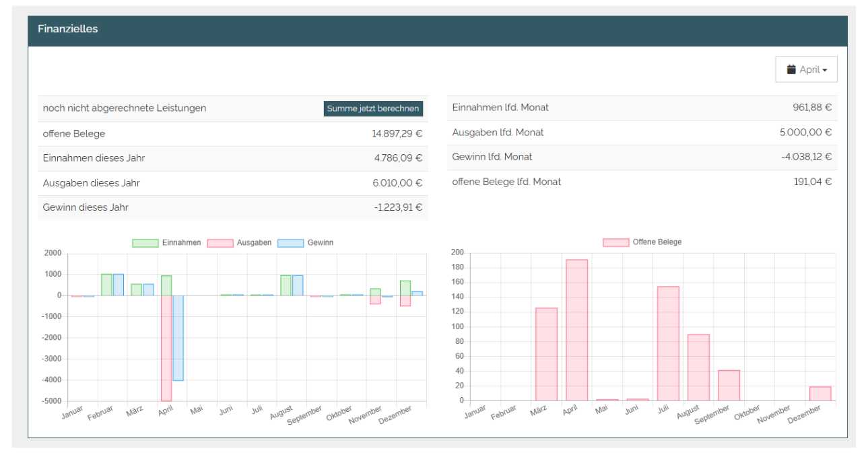Open the April month dropdown
Viewport: 868px width, 453px height.
pyautogui.click(x=806, y=69)
